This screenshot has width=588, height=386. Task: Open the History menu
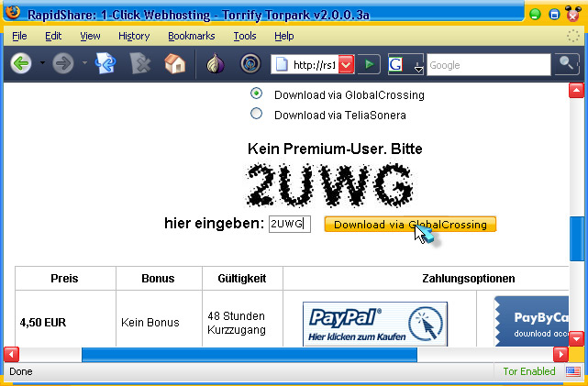pos(134,36)
